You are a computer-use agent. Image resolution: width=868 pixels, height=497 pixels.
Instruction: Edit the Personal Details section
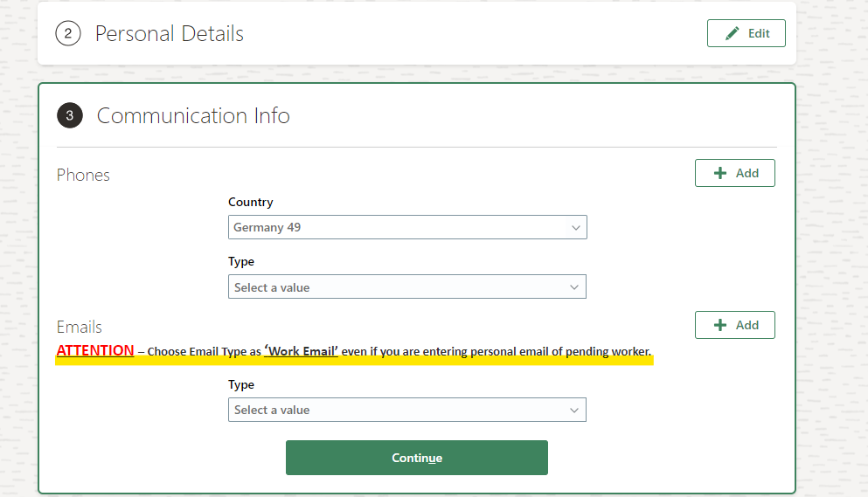point(746,33)
